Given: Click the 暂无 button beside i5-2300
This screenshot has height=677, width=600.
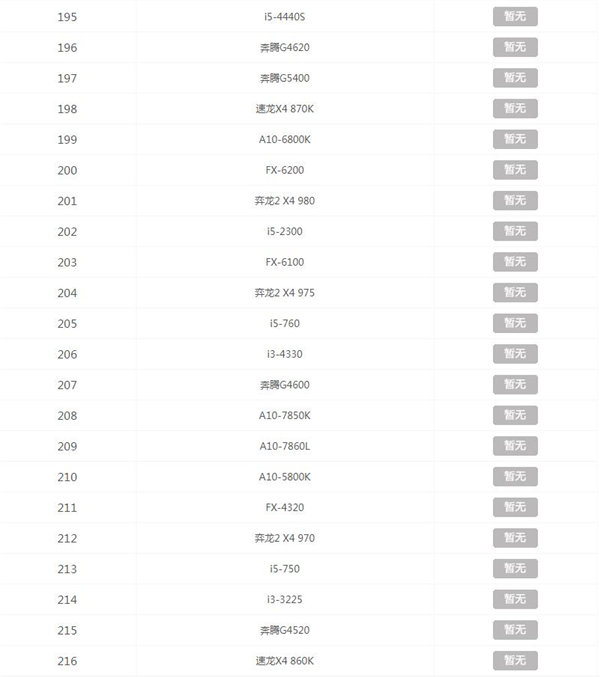Looking at the screenshot, I should point(515,231).
